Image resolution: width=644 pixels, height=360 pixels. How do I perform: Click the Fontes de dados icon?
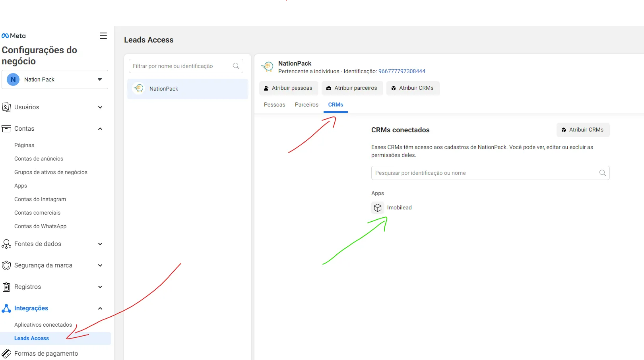point(6,244)
